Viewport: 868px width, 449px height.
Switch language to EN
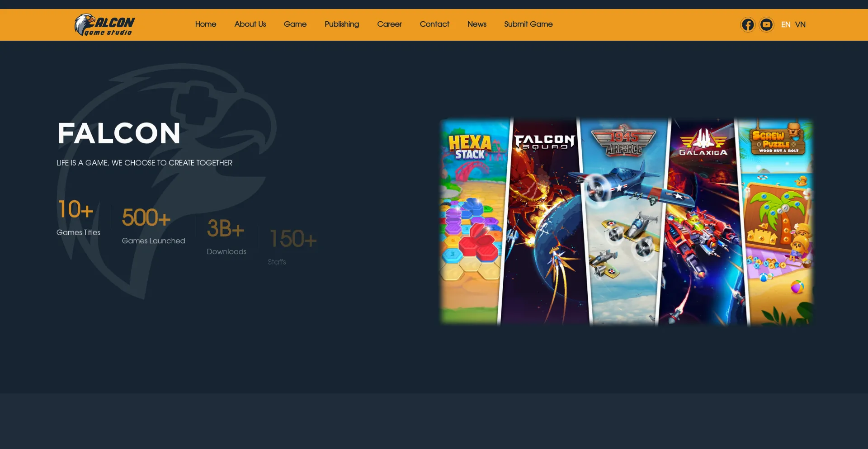[x=786, y=24]
